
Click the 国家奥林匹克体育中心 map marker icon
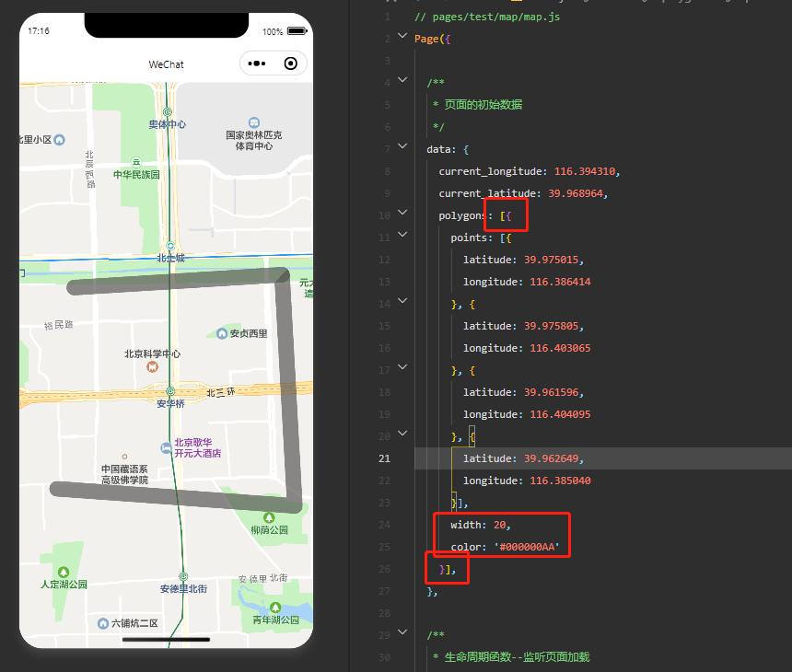click(254, 122)
